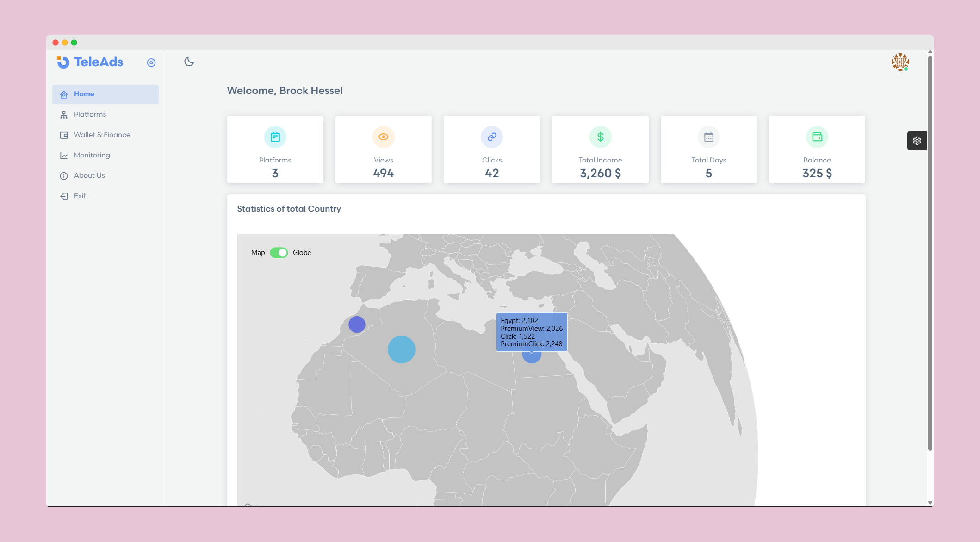This screenshot has width=980, height=542.
Task: Select About Us in sidebar
Action: tap(89, 175)
